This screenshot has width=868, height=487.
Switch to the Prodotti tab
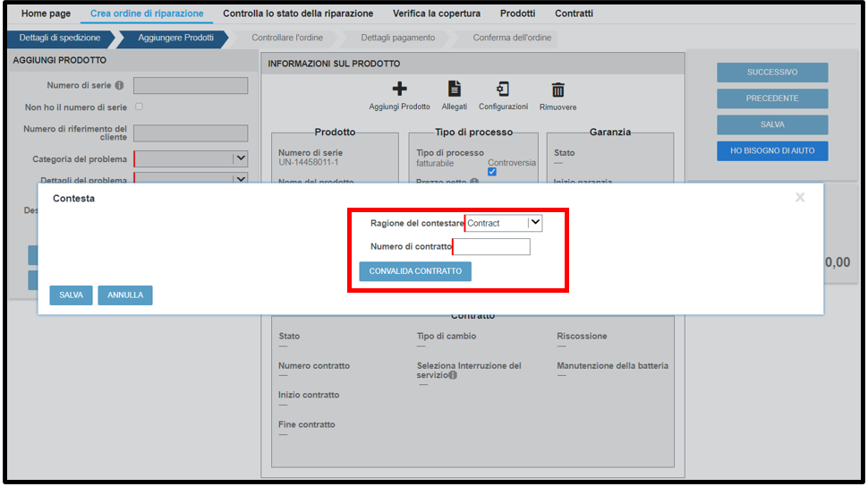click(517, 13)
